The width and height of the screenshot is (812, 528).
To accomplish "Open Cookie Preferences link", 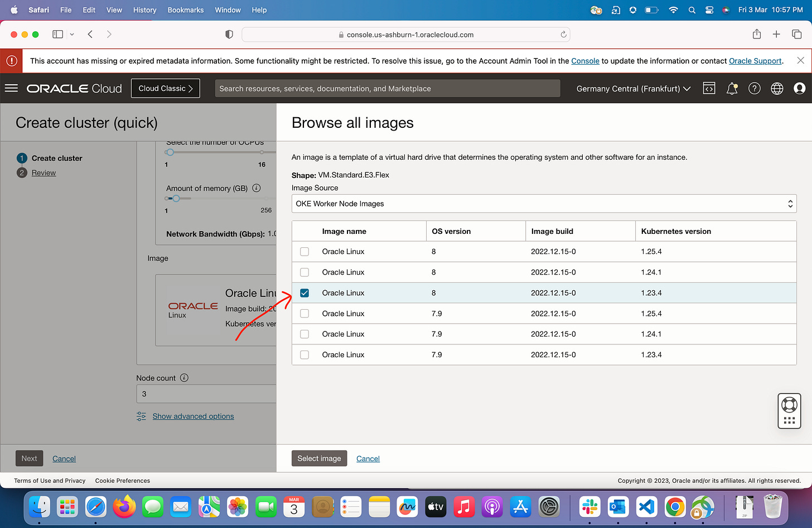I will click(x=123, y=481).
